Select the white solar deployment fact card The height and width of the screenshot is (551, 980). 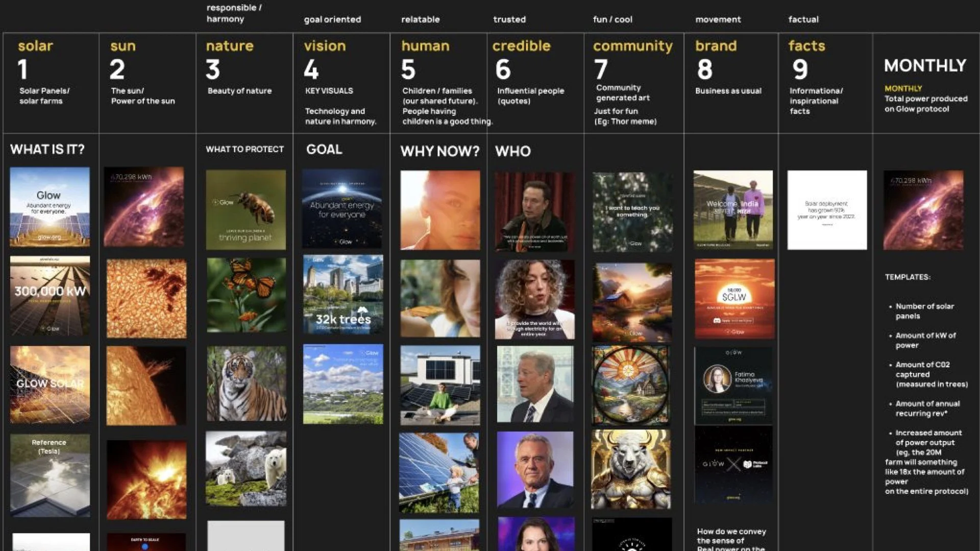[827, 210]
